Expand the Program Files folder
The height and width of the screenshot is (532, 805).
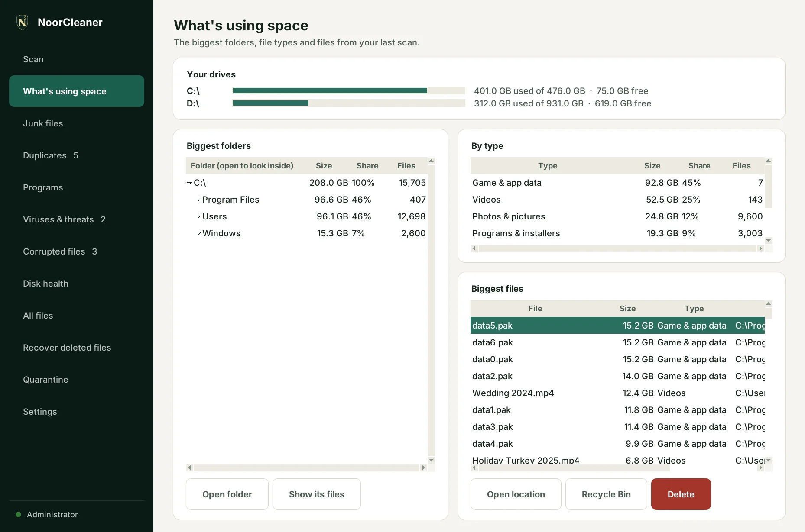pos(199,199)
